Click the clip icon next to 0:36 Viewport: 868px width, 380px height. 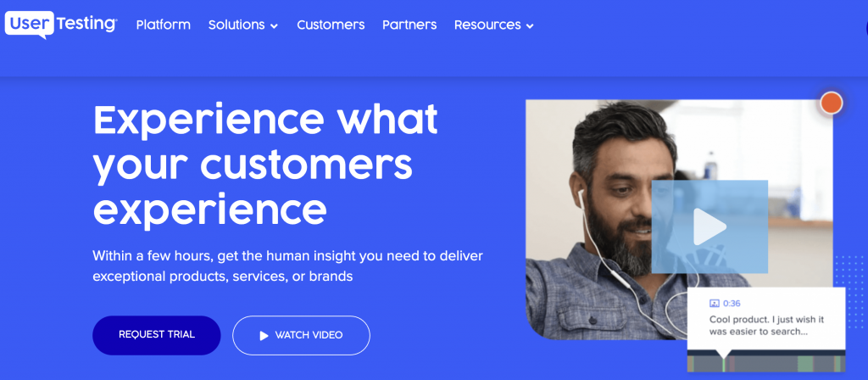(x=714, y=304)
